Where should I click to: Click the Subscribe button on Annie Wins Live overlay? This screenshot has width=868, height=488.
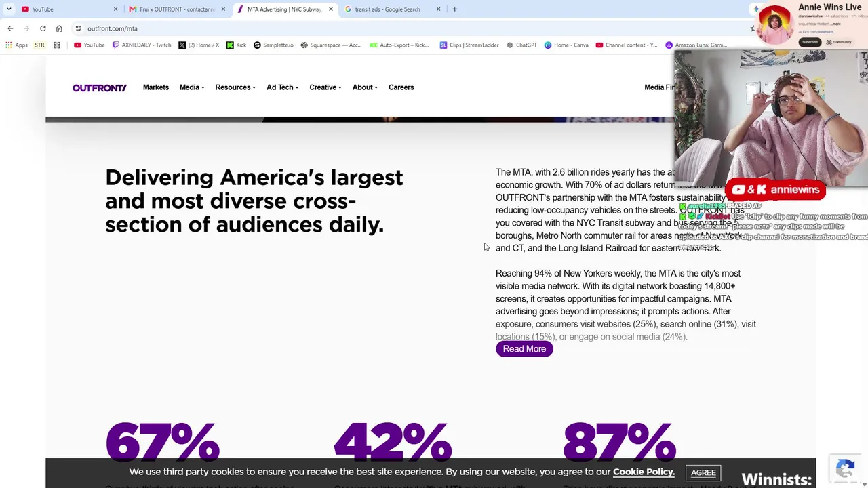(810, 42)
